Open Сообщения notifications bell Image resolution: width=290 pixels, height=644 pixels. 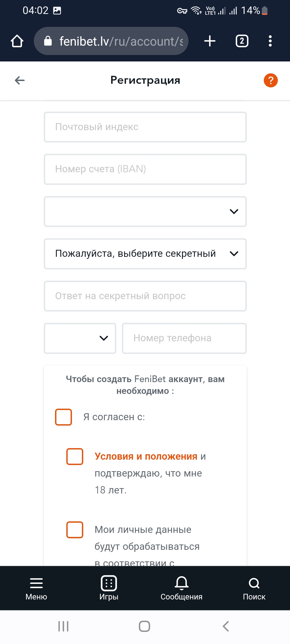coord(182,588)
